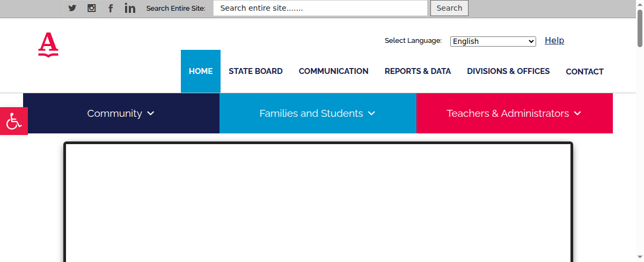Open the Twitter social media icon
The image size is (644, 262).
(72, 8)
